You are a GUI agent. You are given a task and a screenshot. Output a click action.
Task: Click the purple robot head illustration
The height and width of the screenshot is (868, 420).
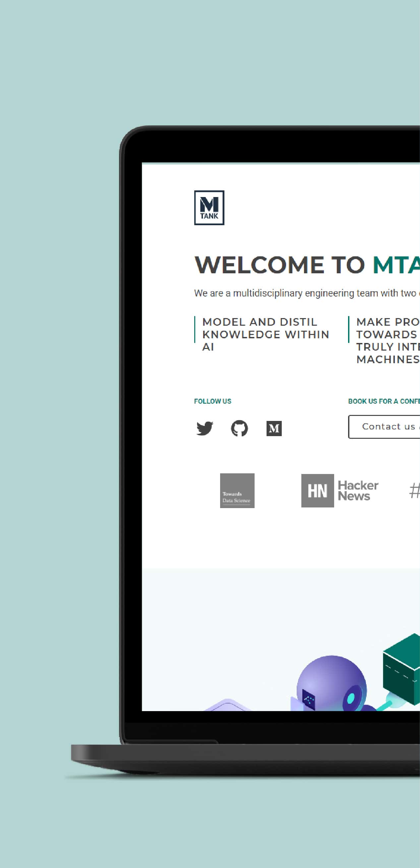point(332,683)
